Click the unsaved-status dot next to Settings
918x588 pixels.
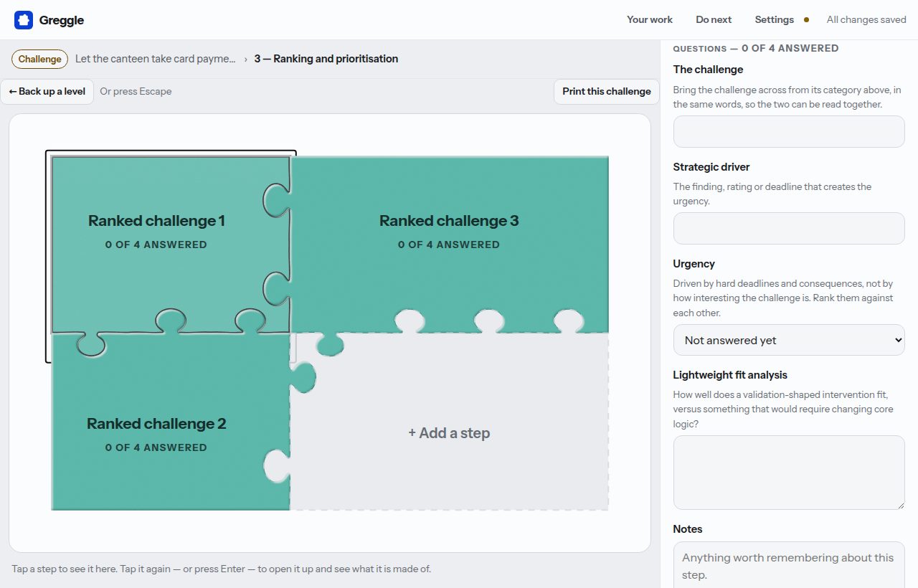(806, 20)
